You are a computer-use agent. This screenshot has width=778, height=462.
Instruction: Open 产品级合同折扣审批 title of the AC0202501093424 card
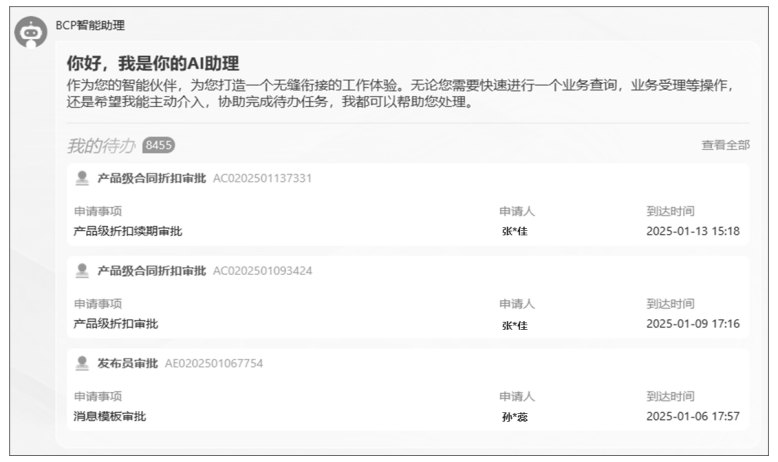tap(151, 271)
